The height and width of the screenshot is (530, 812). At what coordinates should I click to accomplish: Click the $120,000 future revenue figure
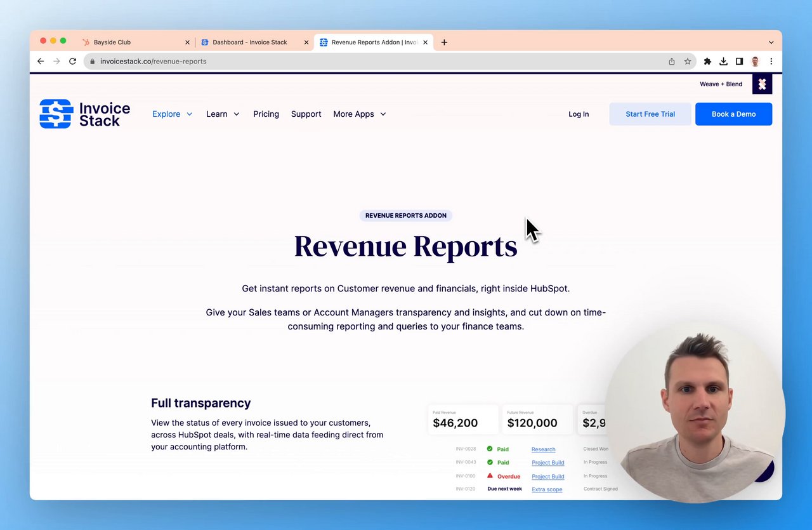tap(532, 423)
